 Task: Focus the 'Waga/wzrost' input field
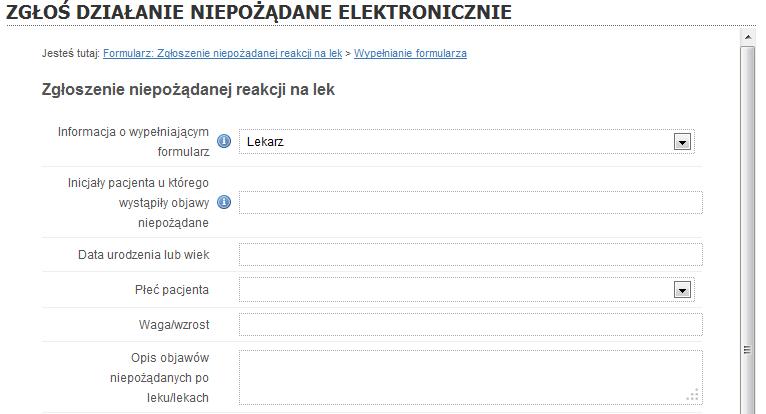(471, 325)
